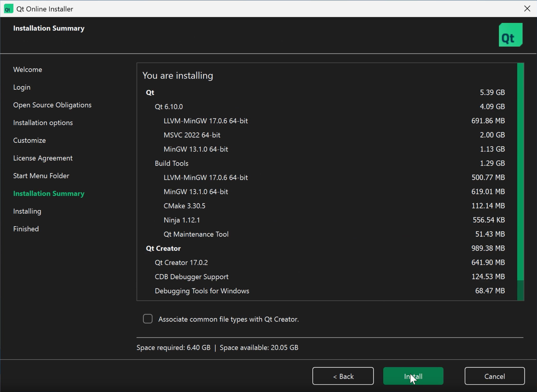
Task: Select the Qt top-level tree entry
Action: tap(150, 93)
